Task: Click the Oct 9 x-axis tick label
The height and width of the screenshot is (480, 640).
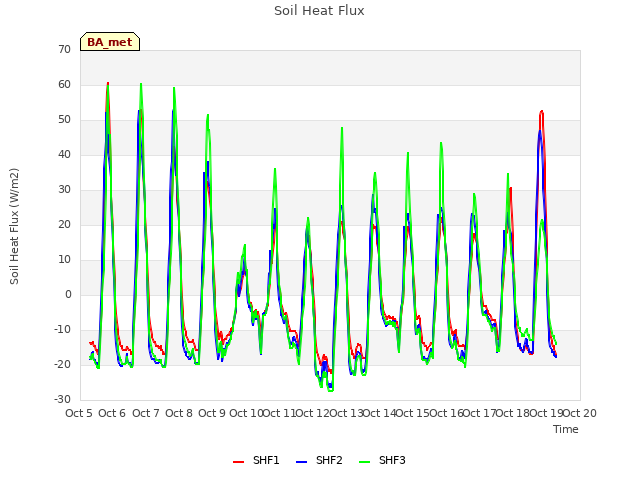Action: tap(212, 413)
